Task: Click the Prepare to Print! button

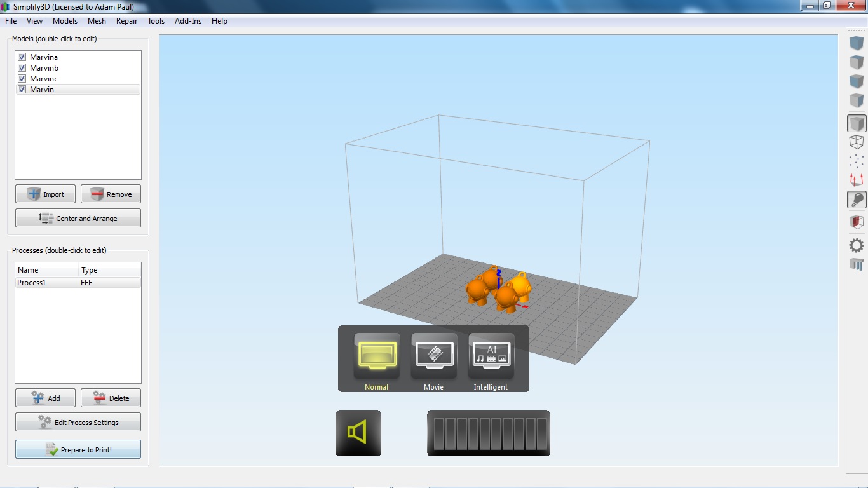Action: [78, 449]
